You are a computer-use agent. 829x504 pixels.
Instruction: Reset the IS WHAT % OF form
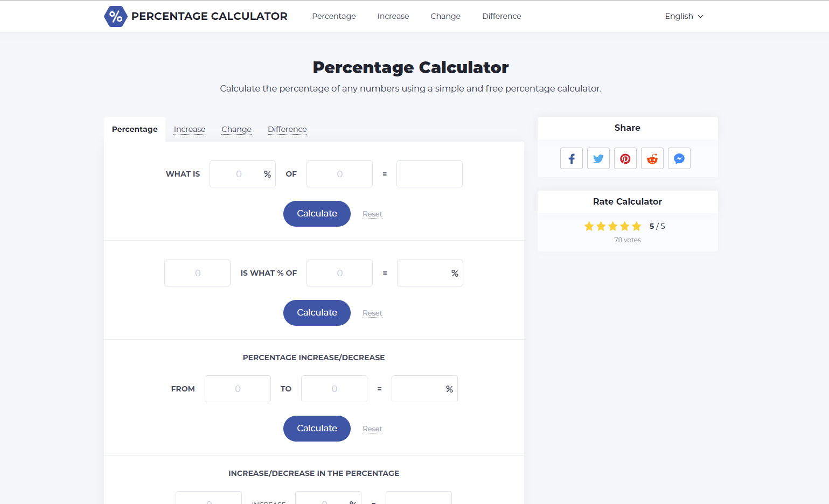click(372, 312)
